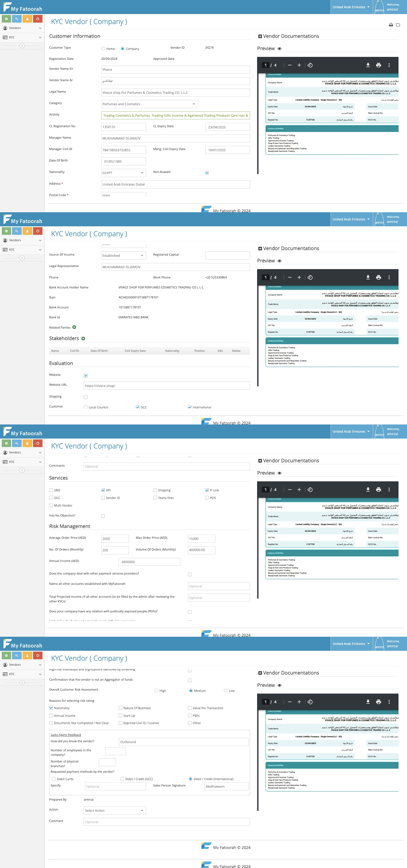
Task: Toggle the P. Link service checkbox
Action: click(x=207, y=490)
